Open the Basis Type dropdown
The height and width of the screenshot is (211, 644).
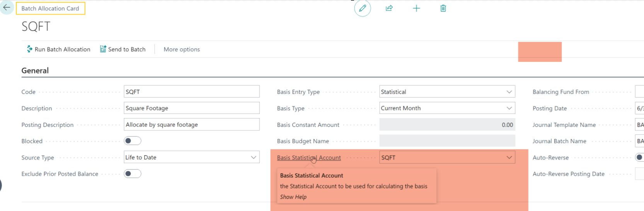(x=509, y=108)
